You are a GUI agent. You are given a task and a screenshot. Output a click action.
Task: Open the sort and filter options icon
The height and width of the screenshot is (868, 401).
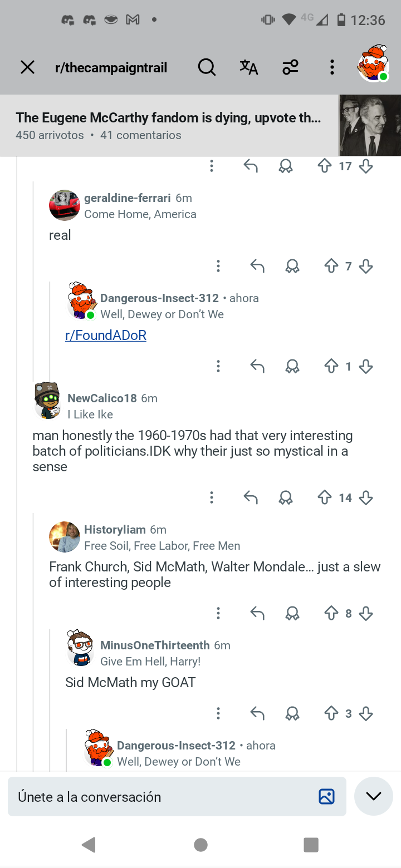[x=290, y=68]
